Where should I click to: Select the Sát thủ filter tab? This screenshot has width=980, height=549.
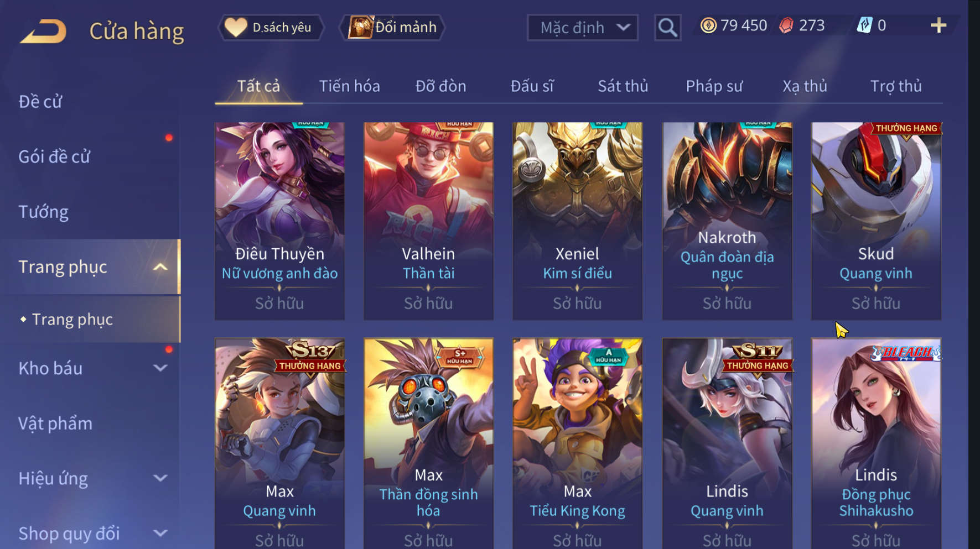pos(623,86)
